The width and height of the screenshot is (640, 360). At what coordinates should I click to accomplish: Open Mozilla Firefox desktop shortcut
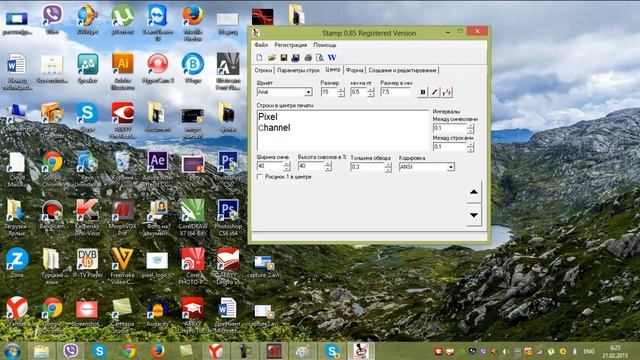click(x=193, y=22)
